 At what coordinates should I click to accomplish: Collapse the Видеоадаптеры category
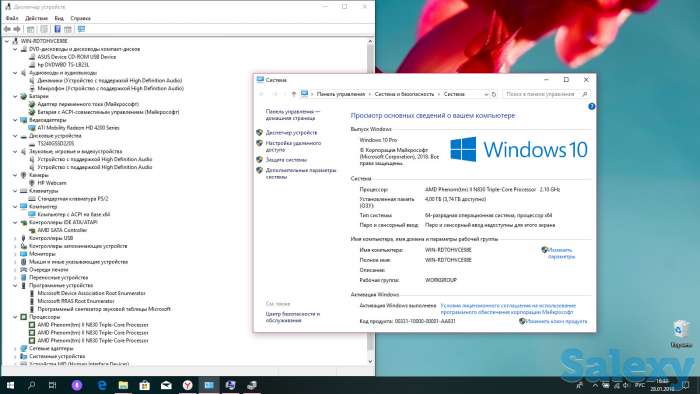click(15, 120)
